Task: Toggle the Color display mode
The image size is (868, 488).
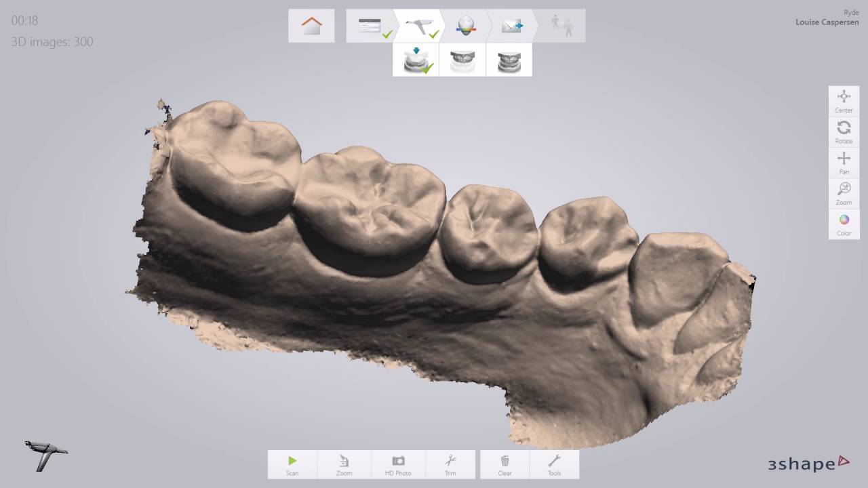Action: [x=844, y=224]
